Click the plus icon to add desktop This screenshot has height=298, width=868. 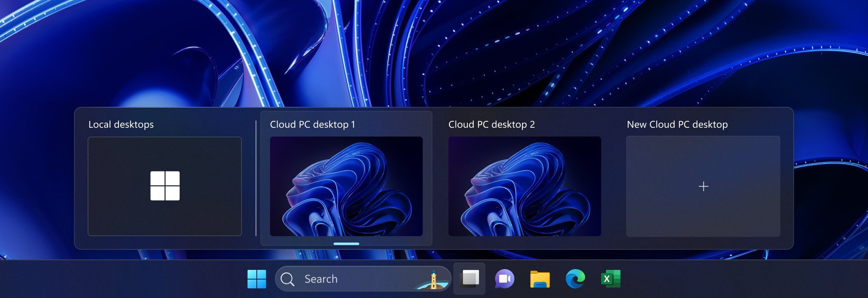703,186
